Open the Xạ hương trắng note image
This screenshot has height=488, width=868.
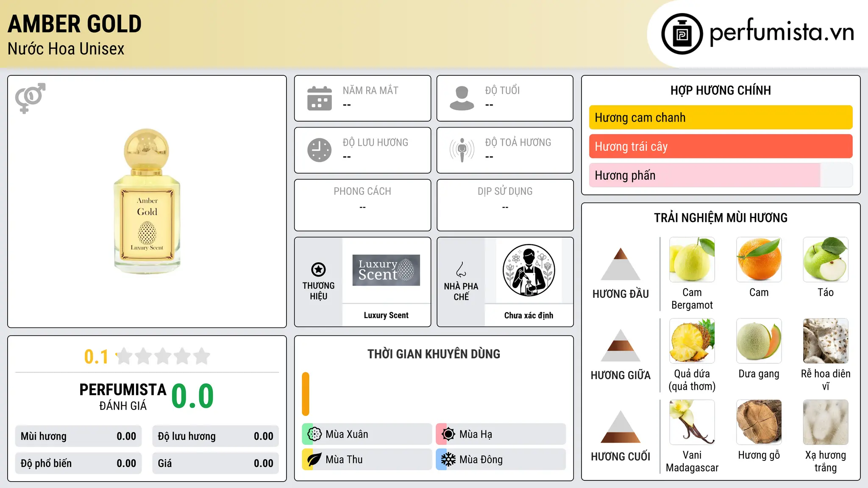click(826, 422)
